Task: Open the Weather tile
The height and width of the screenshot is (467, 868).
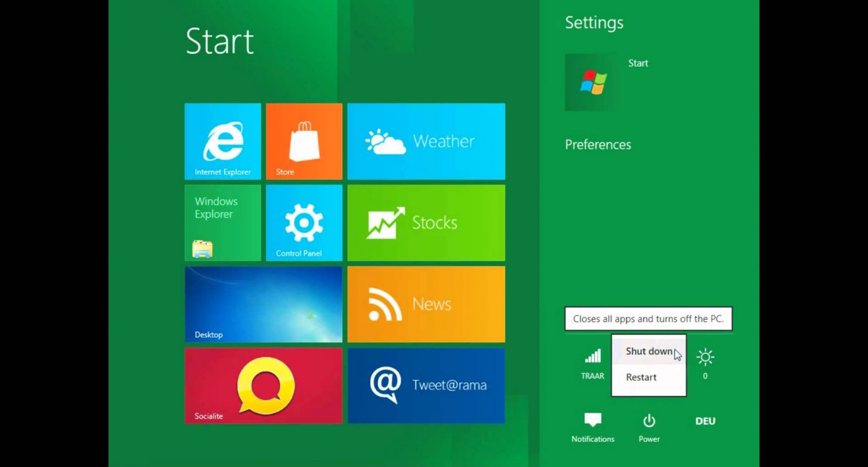Action: [426, 141]
